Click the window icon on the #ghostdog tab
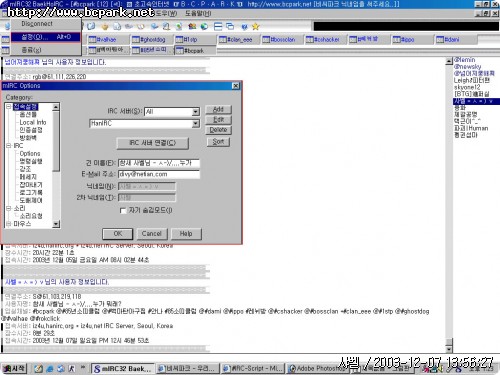This screenshot has height=375, width=500. pyautogui.click(x=135, y=40)
